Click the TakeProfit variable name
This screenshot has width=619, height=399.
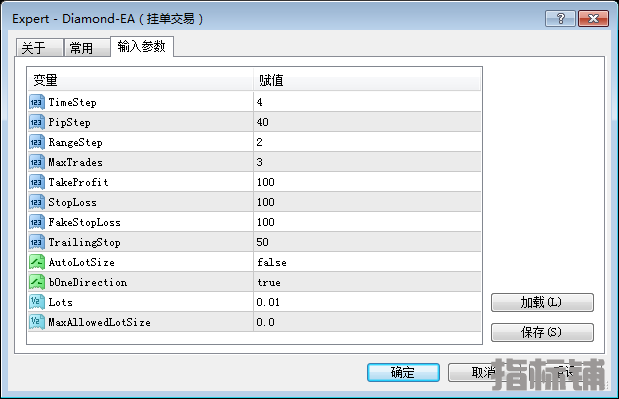[78, 182]
